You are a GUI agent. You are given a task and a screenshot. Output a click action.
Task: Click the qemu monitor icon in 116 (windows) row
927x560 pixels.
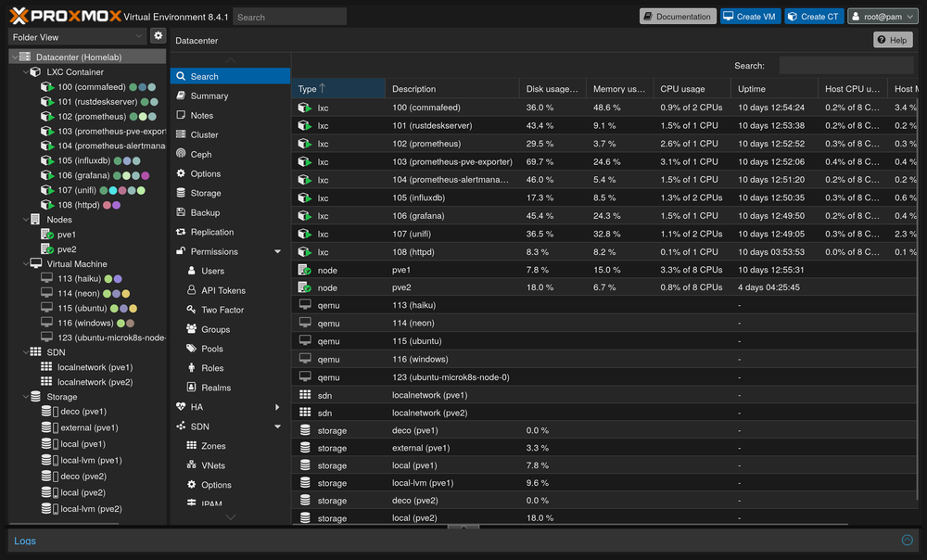click(x=305, y=359)
